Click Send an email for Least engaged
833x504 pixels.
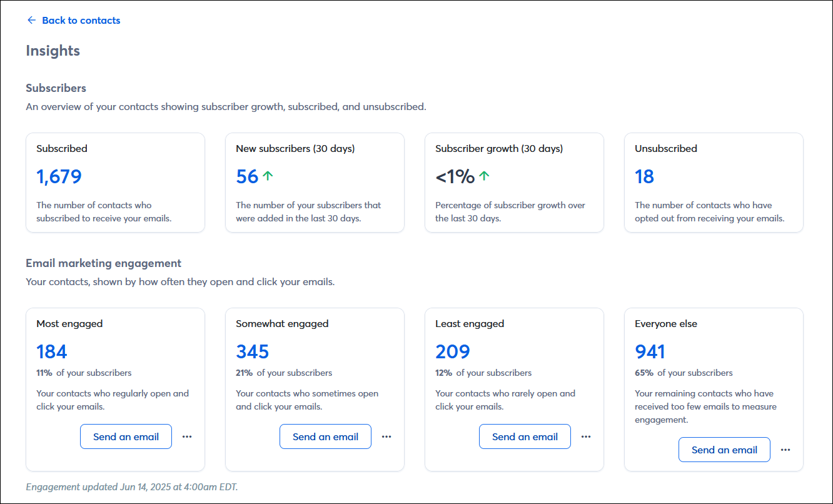click(x=525, y=436)
